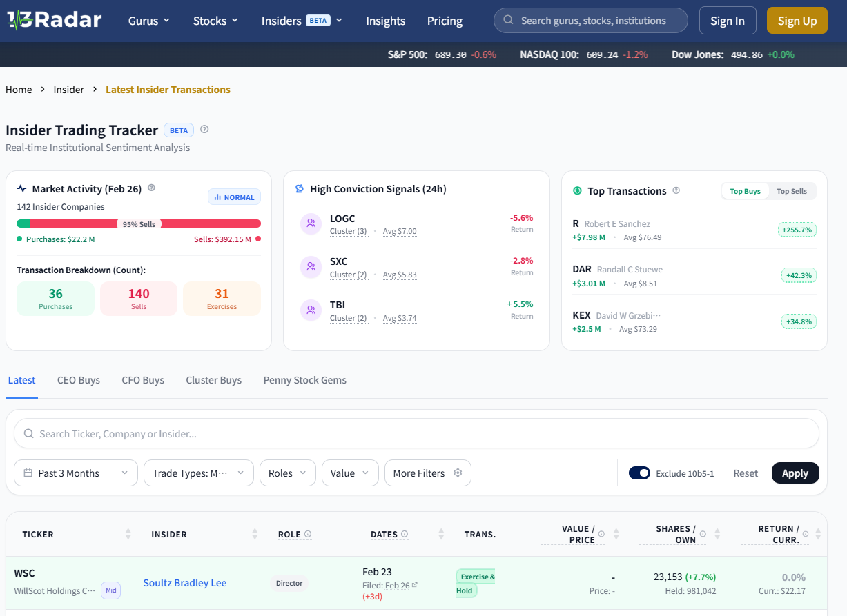Sort by TICKER column arrows
This screenshot has height=616, width=847.
[x=128, y=534]
